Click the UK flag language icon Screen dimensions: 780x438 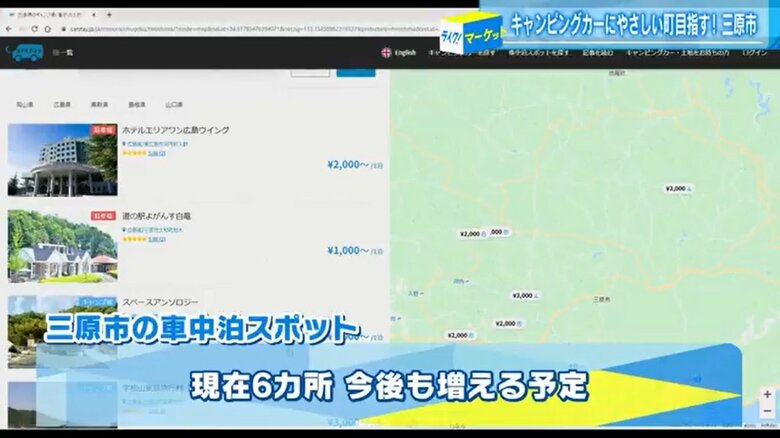pyautogui.click(x=385, y=52)
